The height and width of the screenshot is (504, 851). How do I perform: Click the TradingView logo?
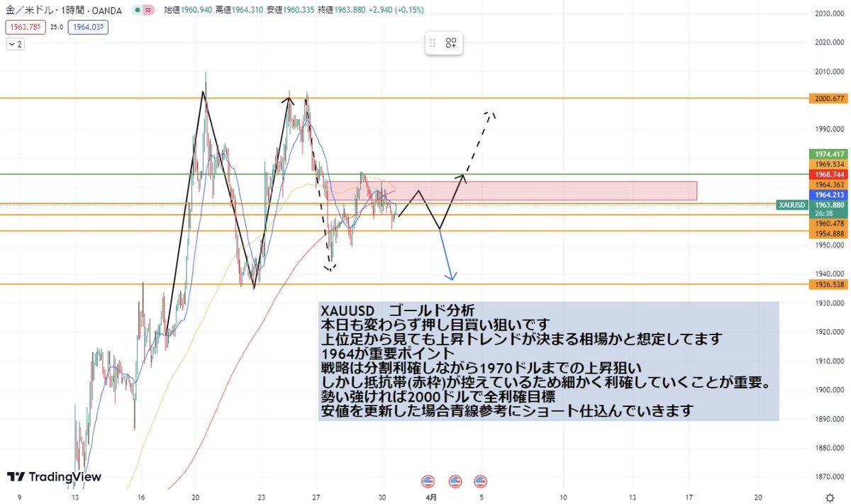coord(54,477)
